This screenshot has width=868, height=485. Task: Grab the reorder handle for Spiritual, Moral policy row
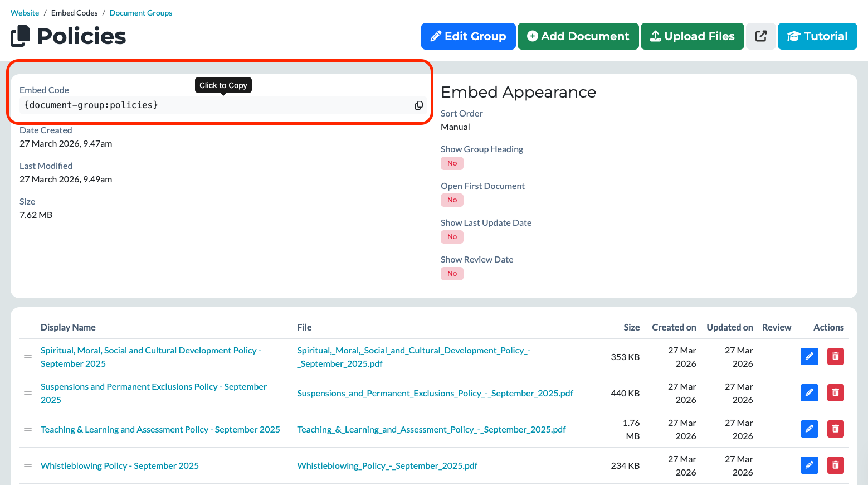(x=28, y=357)
